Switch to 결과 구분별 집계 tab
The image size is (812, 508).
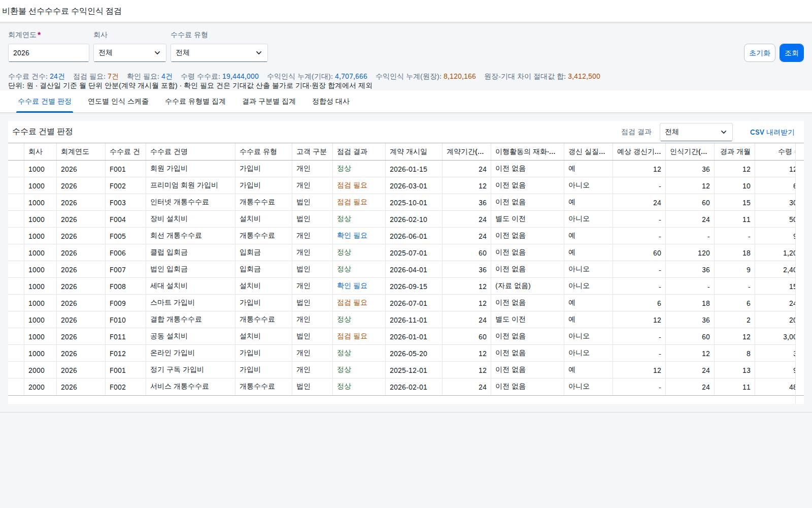(269, 102)
